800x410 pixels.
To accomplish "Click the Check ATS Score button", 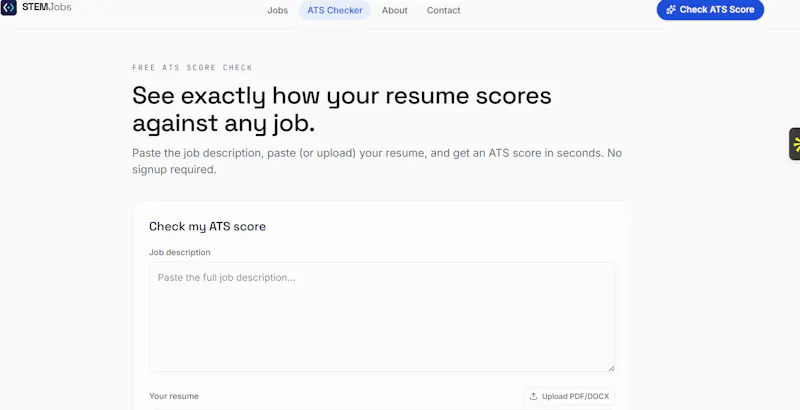I will coord(710,10).
